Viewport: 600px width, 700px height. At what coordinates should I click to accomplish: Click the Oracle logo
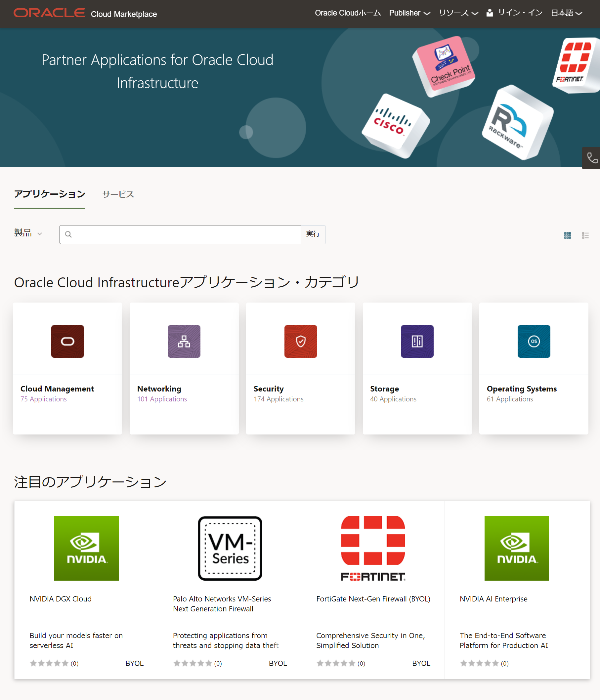coord(49,13)
